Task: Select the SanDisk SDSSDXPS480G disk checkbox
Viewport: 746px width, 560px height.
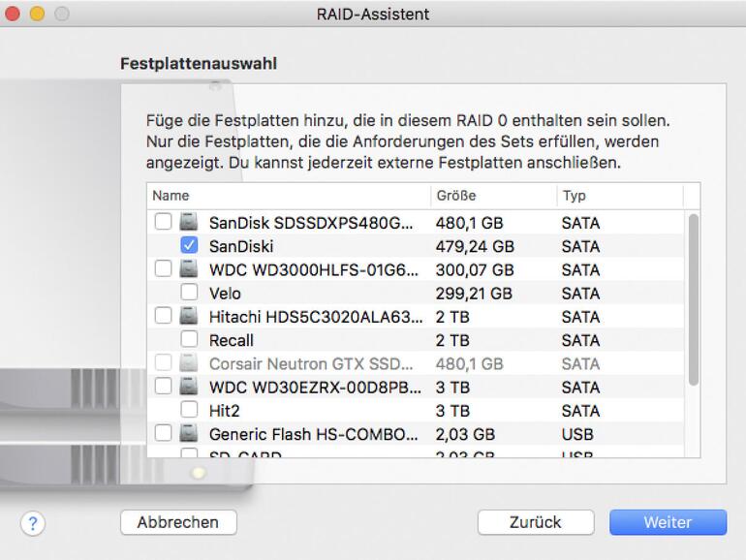Action: (x=163, y=223)
